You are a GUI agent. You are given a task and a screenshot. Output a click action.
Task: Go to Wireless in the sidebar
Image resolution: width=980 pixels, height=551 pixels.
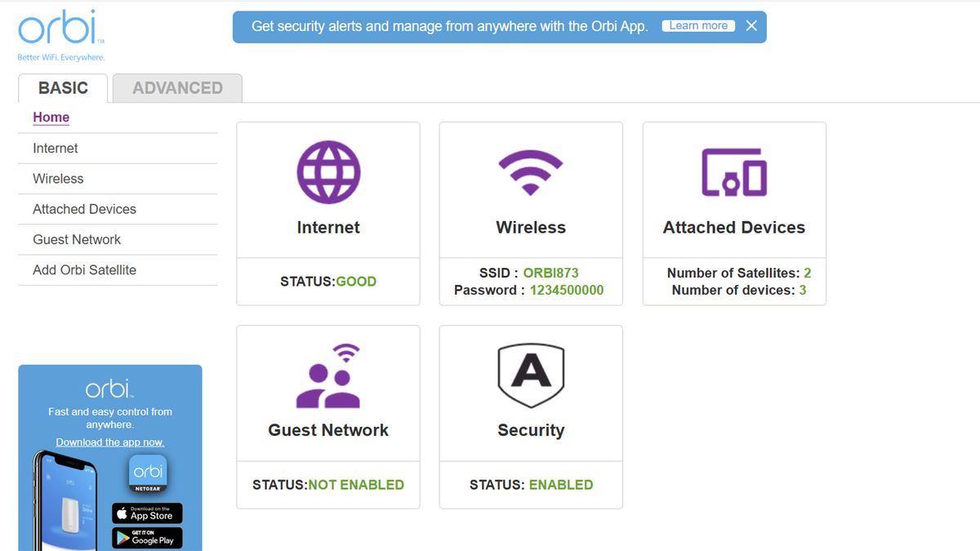58,179
